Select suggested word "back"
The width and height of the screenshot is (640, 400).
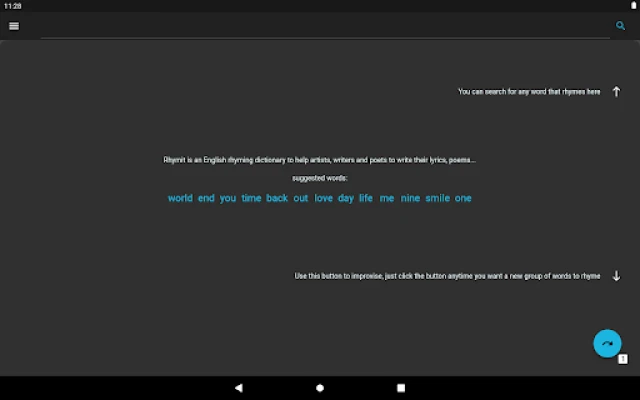(277, 198)
